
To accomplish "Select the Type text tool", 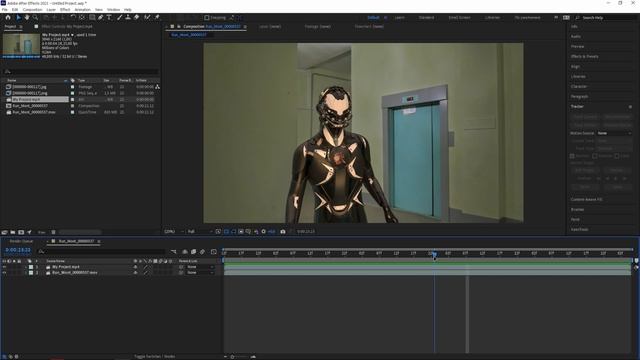I will tap(109, 18).
